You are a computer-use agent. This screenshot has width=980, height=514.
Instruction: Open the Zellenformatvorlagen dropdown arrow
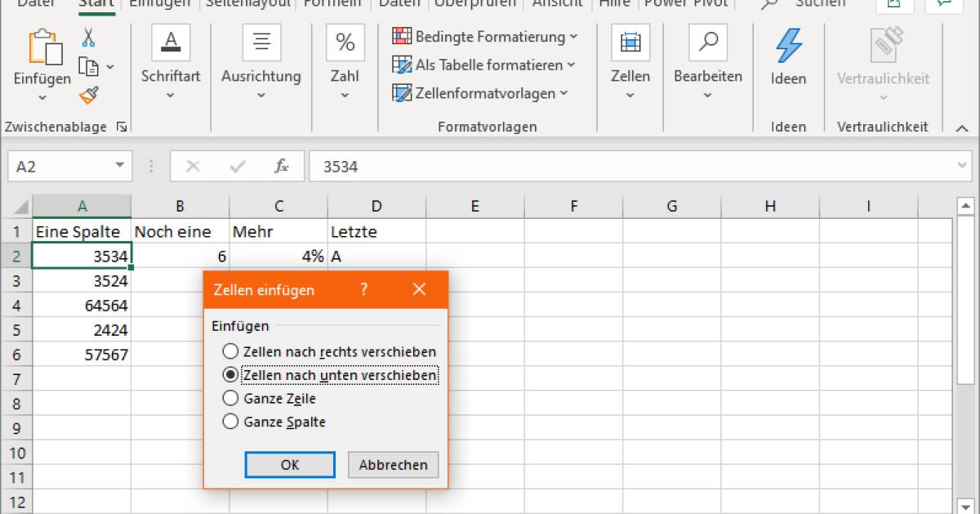pos(563,93)
